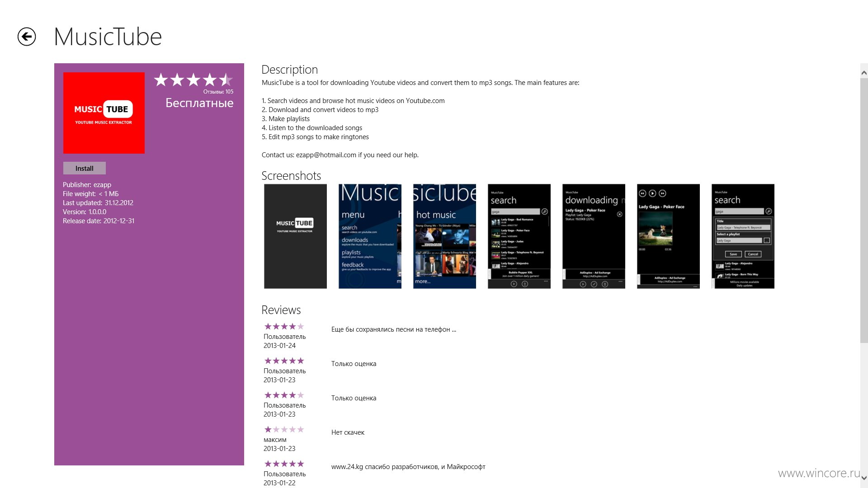
Task: Click the Description heading
Action: coord(290,70)
